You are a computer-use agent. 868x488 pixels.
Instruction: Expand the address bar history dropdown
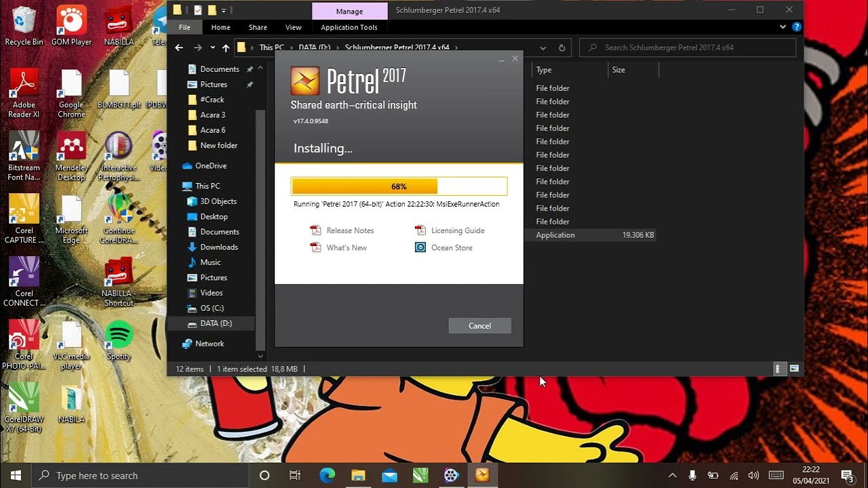coord(542,48)
